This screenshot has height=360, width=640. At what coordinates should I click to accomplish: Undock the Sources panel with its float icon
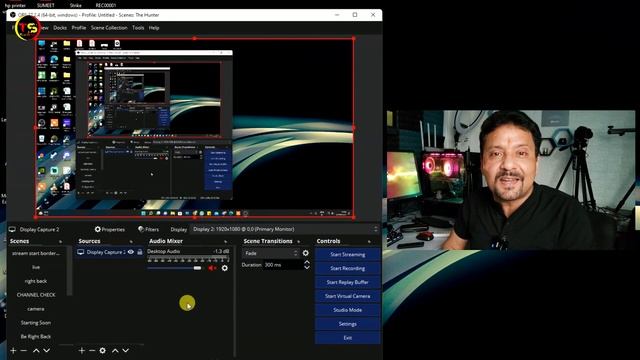(x=131, y=242)
